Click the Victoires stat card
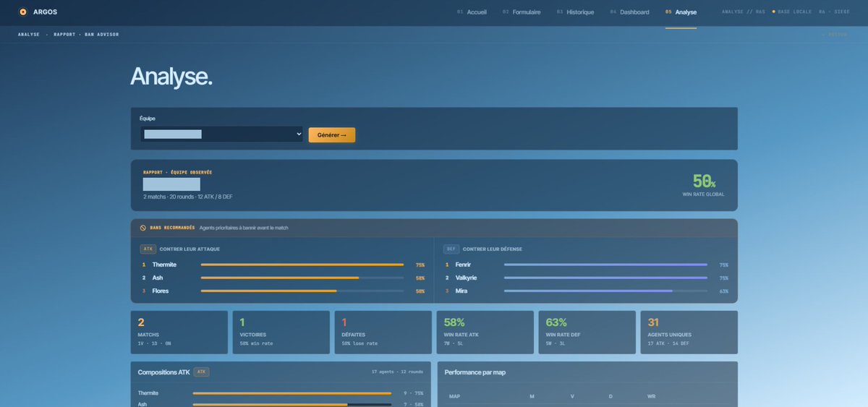 (281, 332)
